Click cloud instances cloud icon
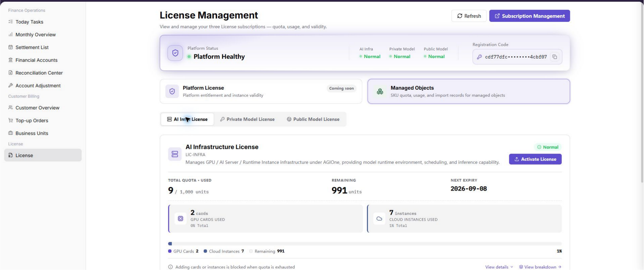This screenshot has height=270, width=644. tap(379, 219)
